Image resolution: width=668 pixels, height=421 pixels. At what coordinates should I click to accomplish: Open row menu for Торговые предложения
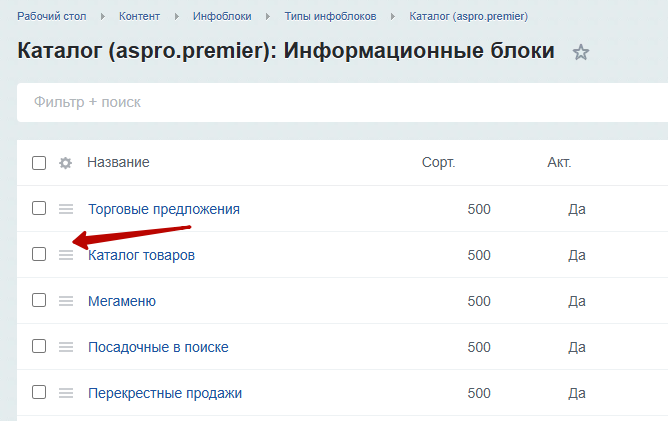pyautogui.click(x=66, y=209)
